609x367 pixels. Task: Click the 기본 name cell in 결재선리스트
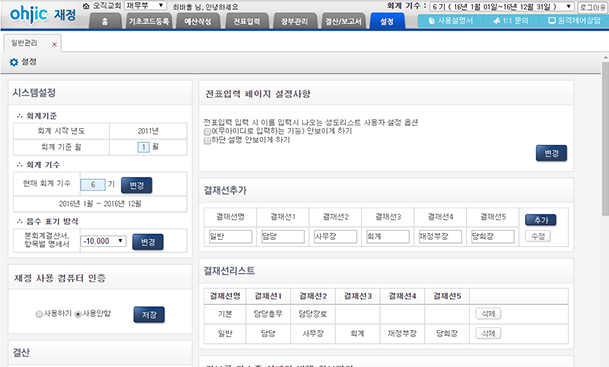(x=225, y=314)
